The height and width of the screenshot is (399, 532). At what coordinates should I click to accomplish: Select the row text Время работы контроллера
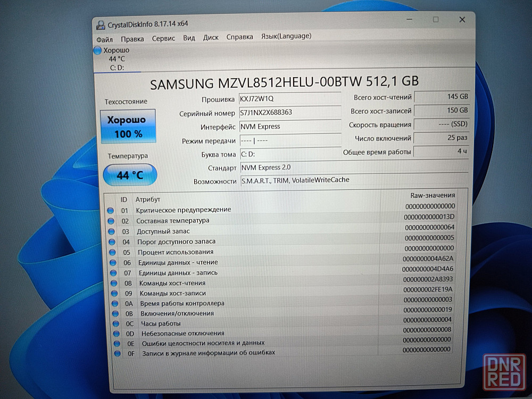coord(182,303)
